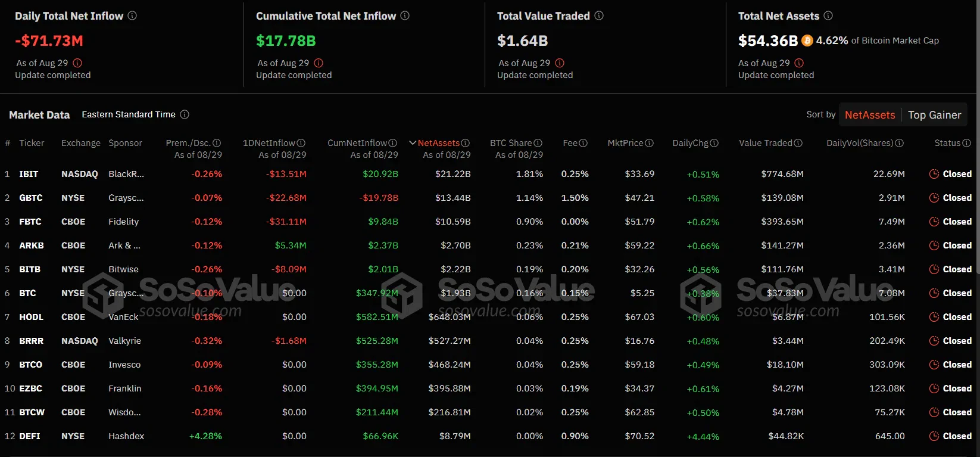Click info icon on CumNetInflow column header
980x457 pixels.
(393, 143)
